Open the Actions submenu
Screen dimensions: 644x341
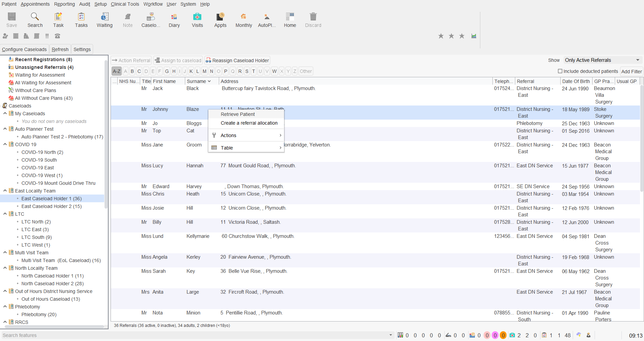click(x=246, y=135)
